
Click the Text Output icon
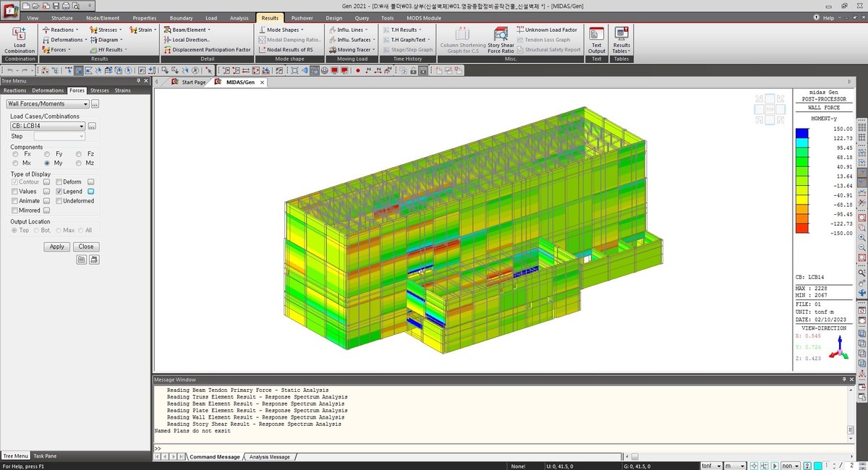(595, 39)
